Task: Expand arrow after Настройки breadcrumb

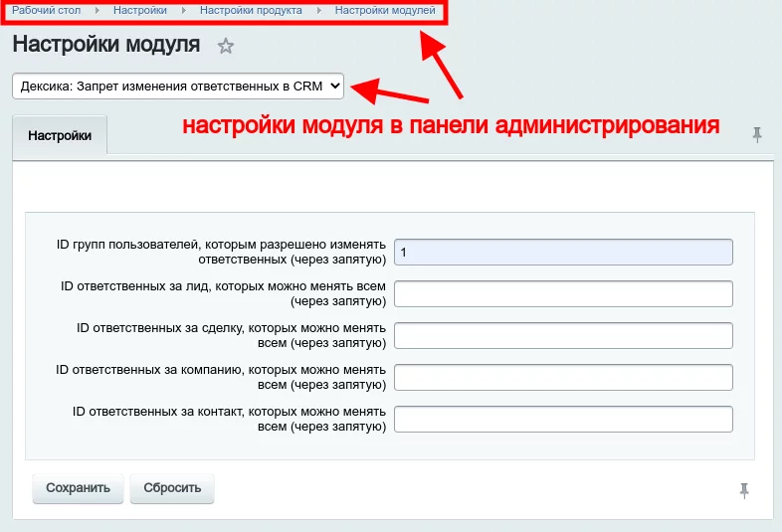Action: (183, 10)
